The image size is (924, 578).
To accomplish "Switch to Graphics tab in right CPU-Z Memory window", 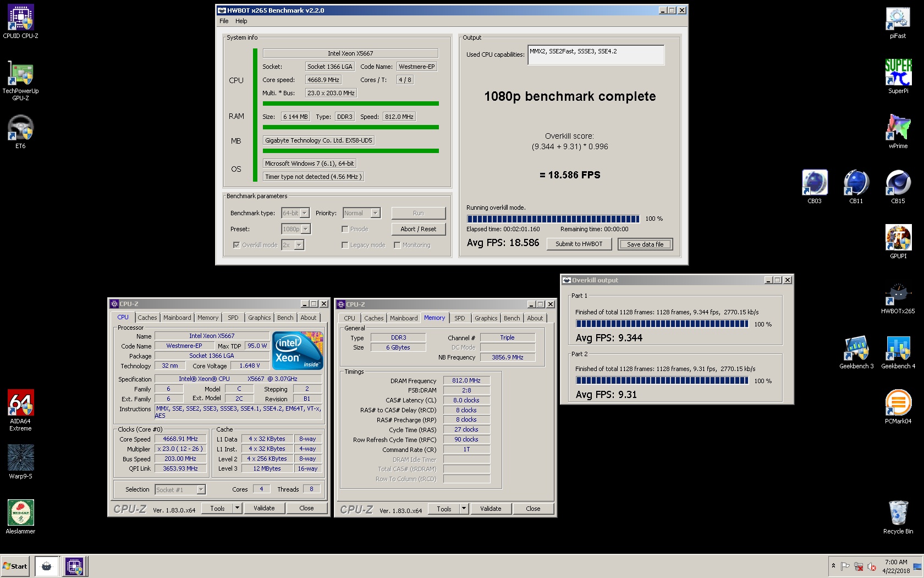I will (486, 318).
